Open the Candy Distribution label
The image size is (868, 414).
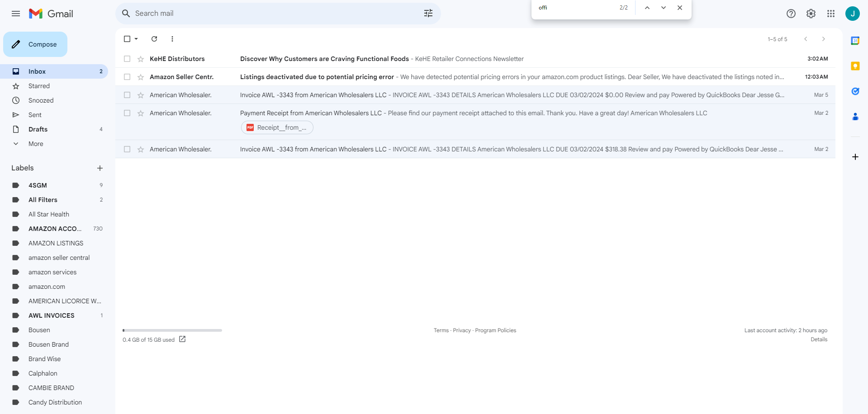(x=54, y=402)
